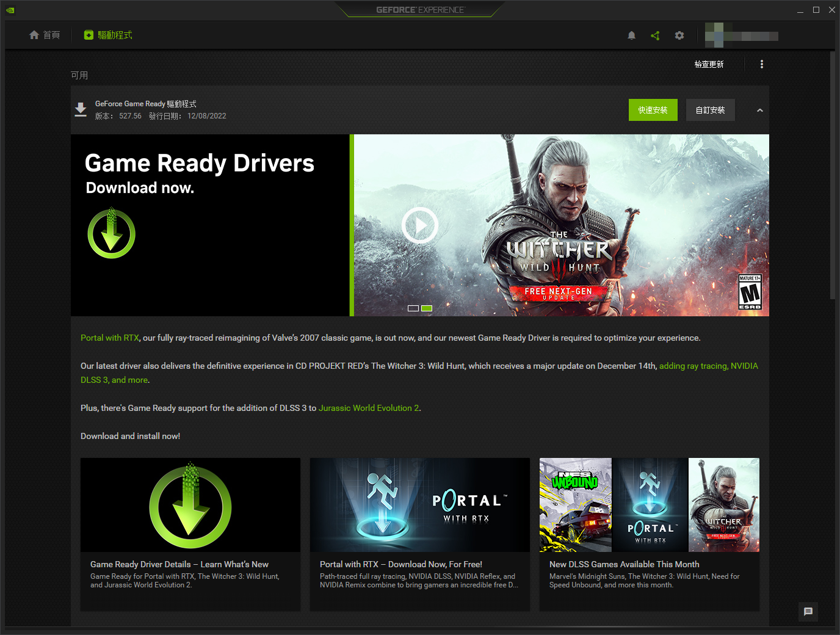This screenshot has height=635, width=840.
Task: Click the vertical scrollbar thumb
Action: [833, 175]
